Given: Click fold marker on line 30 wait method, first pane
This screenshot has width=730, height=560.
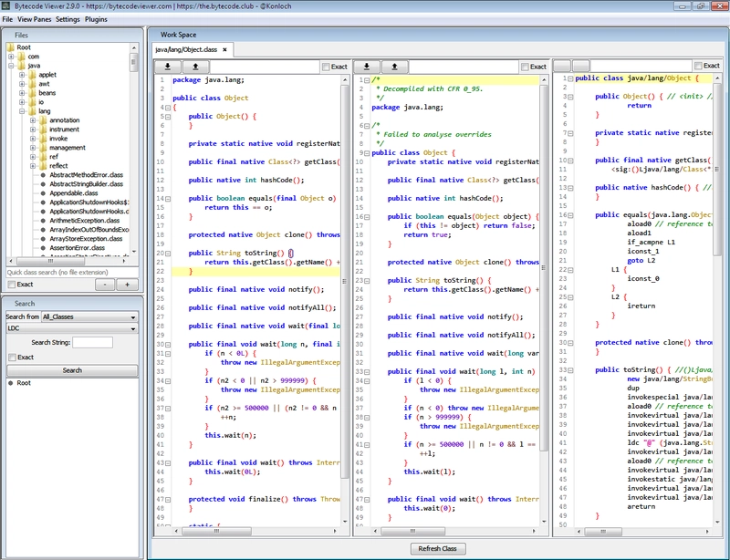Looking at the screenshot, I should pos(168,345).
